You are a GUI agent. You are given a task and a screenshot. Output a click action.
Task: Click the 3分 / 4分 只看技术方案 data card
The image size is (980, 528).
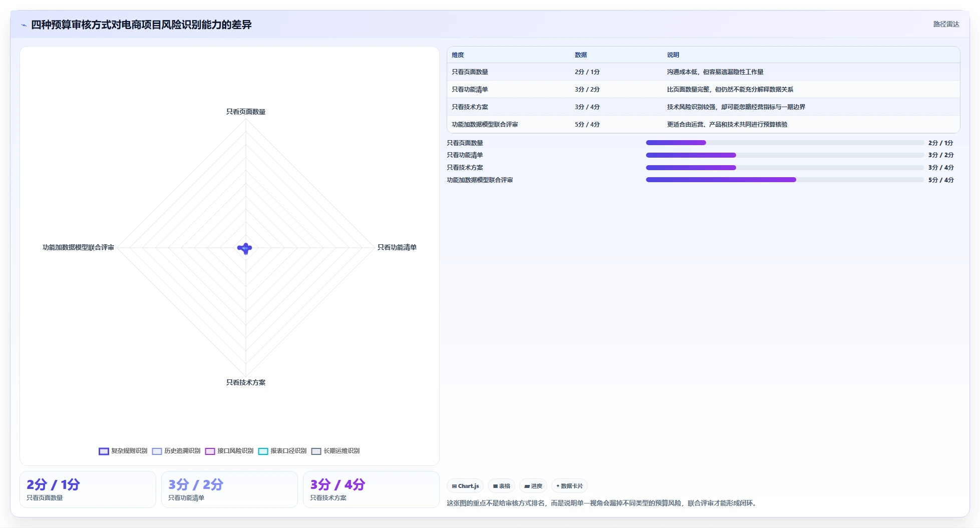371,489
